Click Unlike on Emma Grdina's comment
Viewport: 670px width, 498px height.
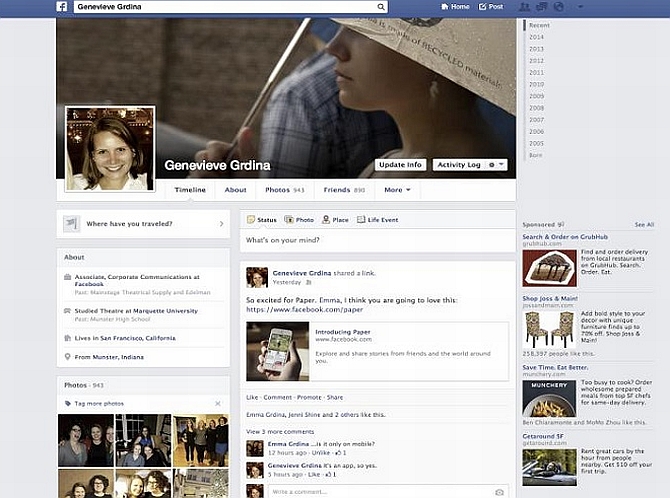tap(321, 453)
